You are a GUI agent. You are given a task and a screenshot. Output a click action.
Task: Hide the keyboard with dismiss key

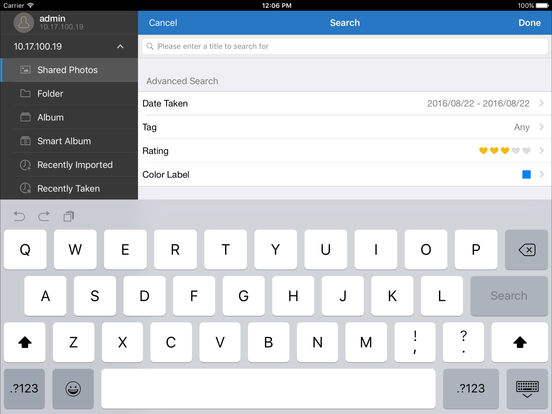coord(527,389)
